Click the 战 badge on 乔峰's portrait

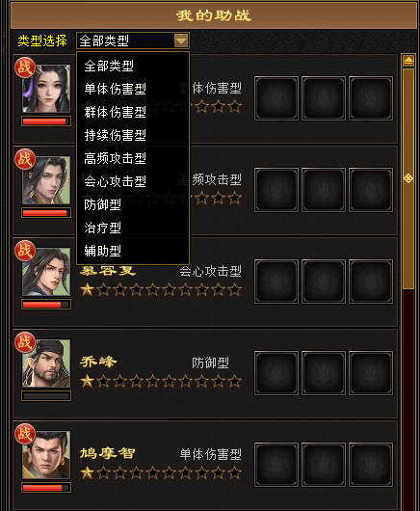pyautogui.click(x=25, y=342)
